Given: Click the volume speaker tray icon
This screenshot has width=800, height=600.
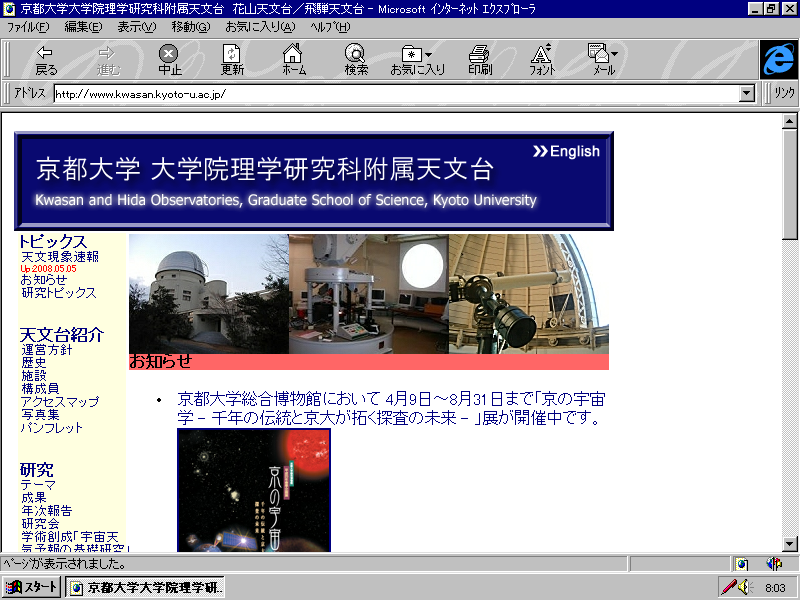Looking at the screenshot, I should (745, 587).
